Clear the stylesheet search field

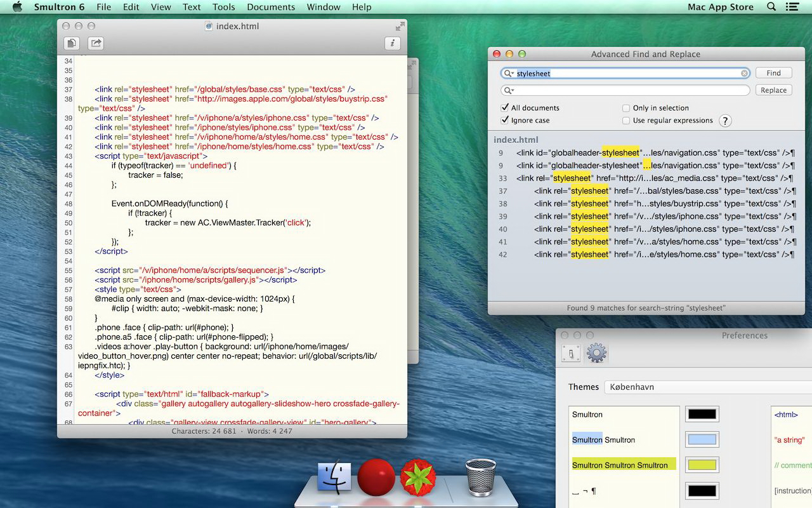coord(744,74)
